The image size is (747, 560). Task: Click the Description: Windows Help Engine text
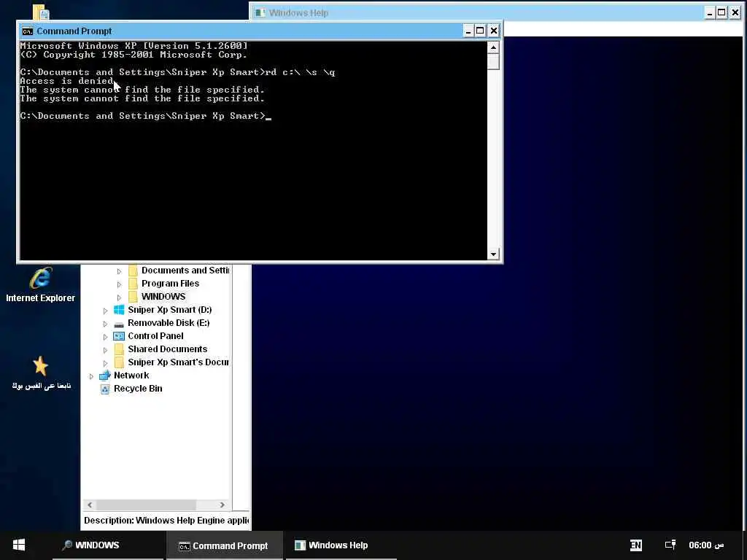tap(166, 521)
